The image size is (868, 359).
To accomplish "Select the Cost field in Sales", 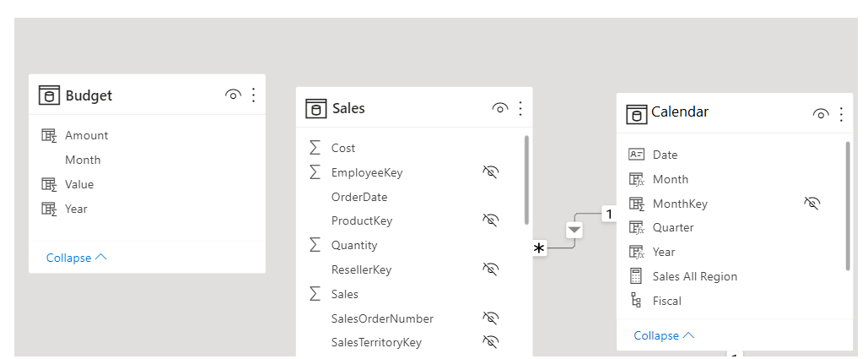I will point(343,148).
